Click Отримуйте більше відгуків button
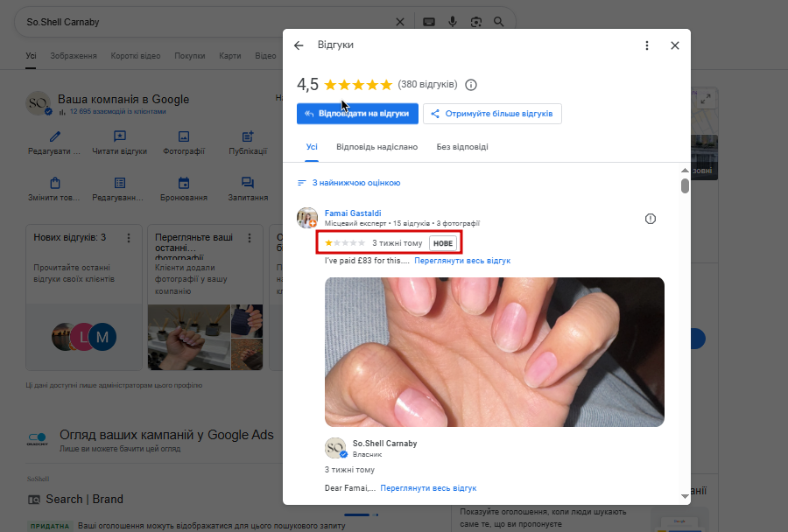The image size is (788, 532). pyautogui.click(x=492, y=114)
